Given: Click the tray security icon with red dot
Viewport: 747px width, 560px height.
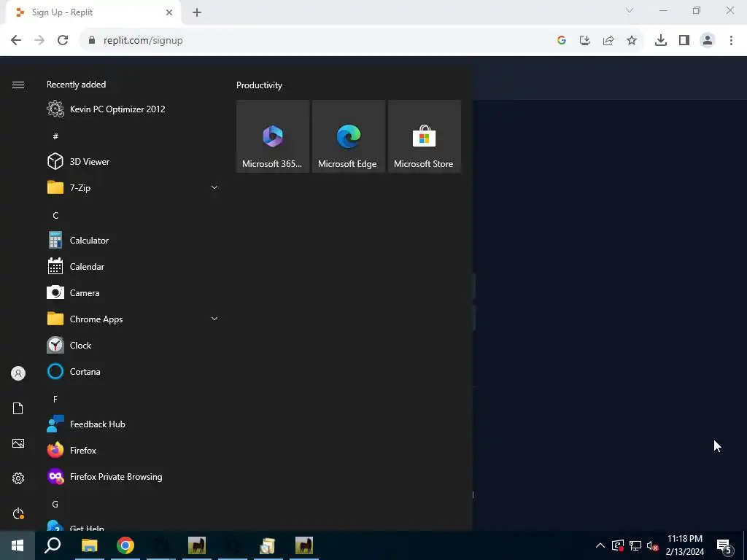Looking at the screenshot, I should (x=617, y=545).
